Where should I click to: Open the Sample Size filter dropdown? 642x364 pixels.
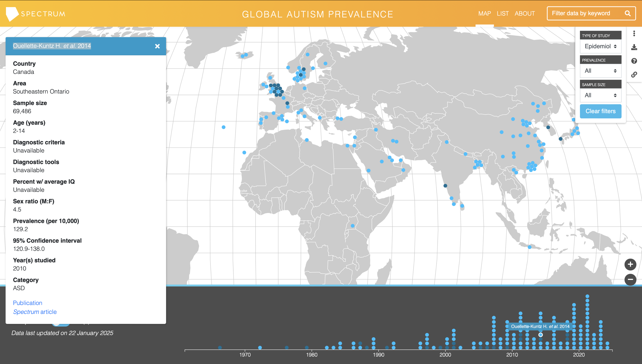[601, 95]
